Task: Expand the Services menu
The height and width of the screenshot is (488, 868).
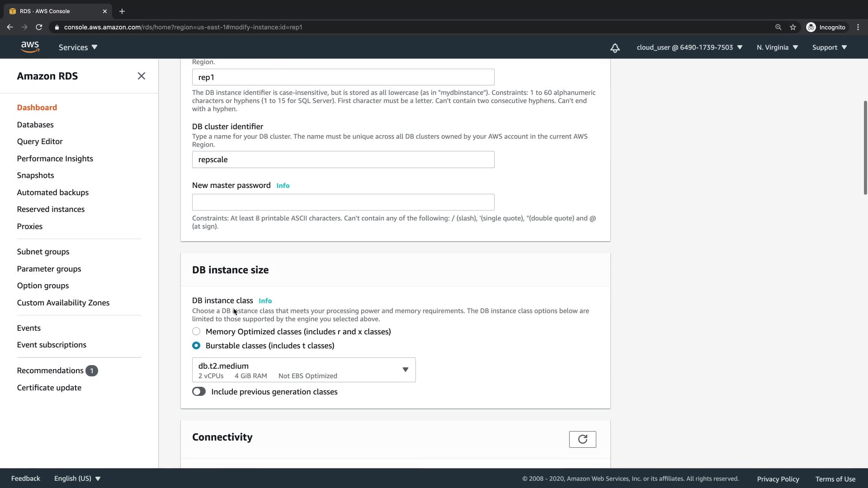Action: pyautogui.click(x=78, y=47)
